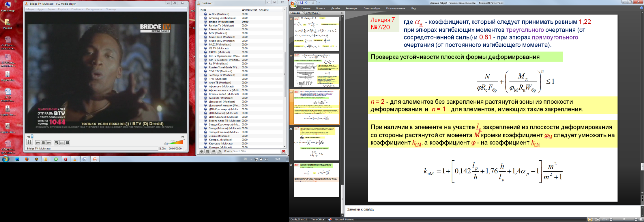Click the 00:00/00:00 elapsed time label
The height and width of the screenshot is (222, 644).
[175, 149]
